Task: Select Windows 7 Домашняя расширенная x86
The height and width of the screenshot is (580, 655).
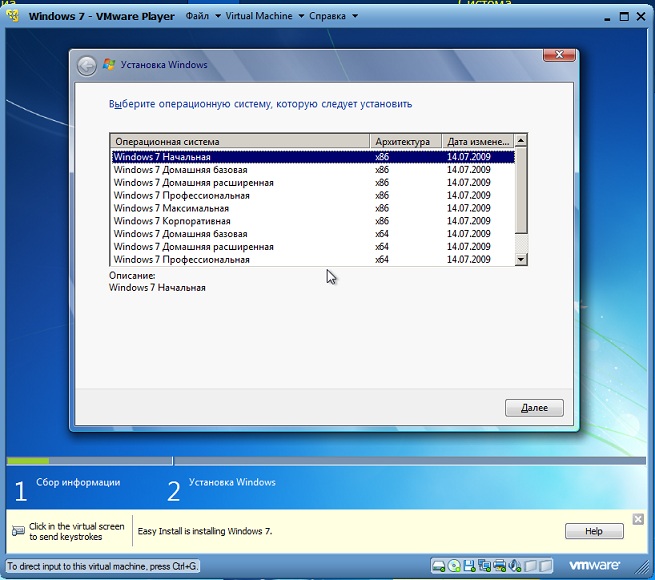Action: click(313, 183)
